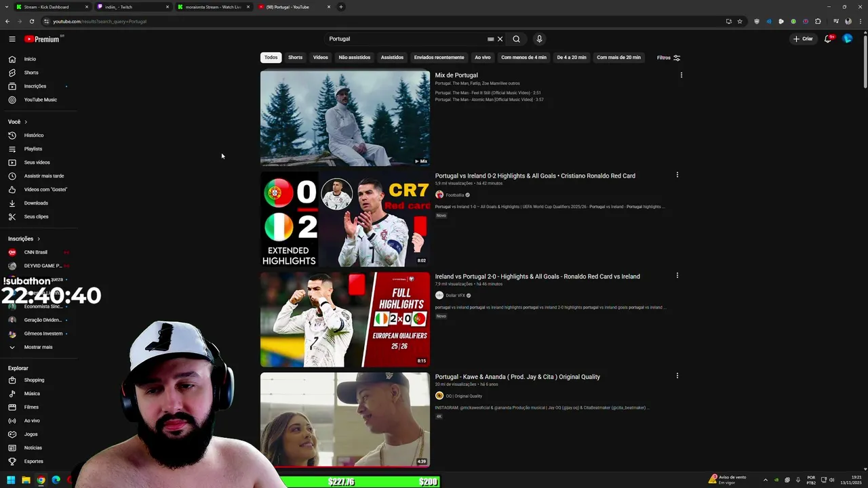Expand the Você section

point(18,122)
